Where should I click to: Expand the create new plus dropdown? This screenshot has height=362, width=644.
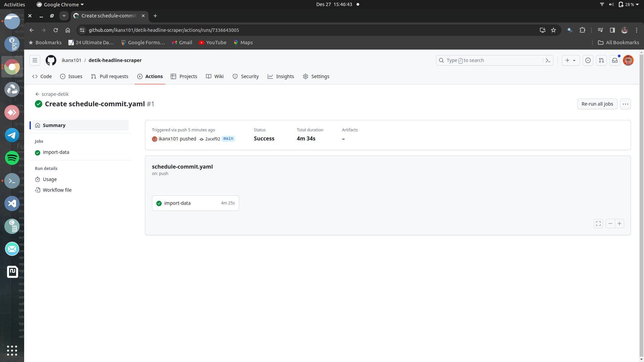coord(571,60)
